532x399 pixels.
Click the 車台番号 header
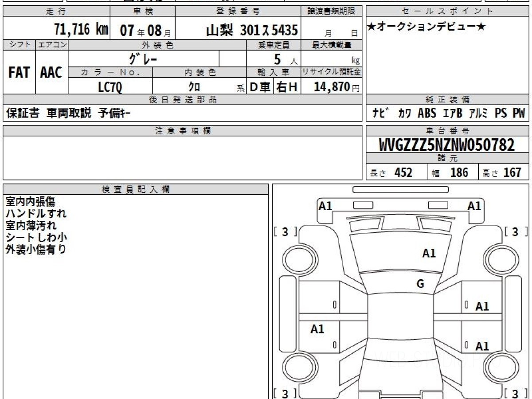pos(447,131)
